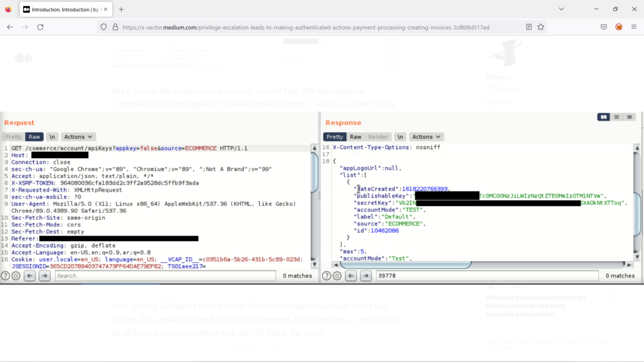
Task: Click the browser forward arrow
Action: click(x=25, y=27)
